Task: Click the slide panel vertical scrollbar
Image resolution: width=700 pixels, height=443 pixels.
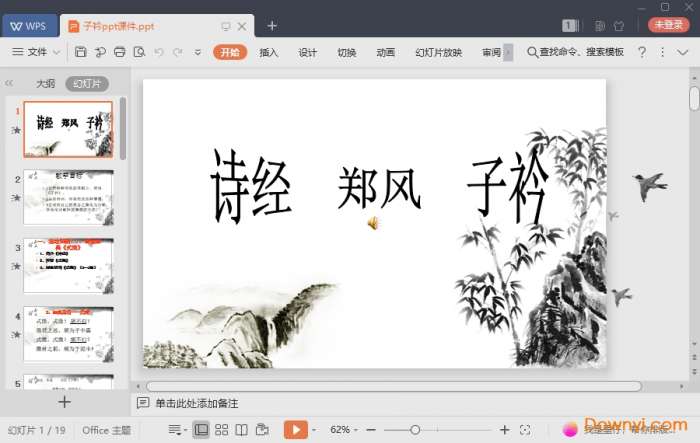Action: 123,129
